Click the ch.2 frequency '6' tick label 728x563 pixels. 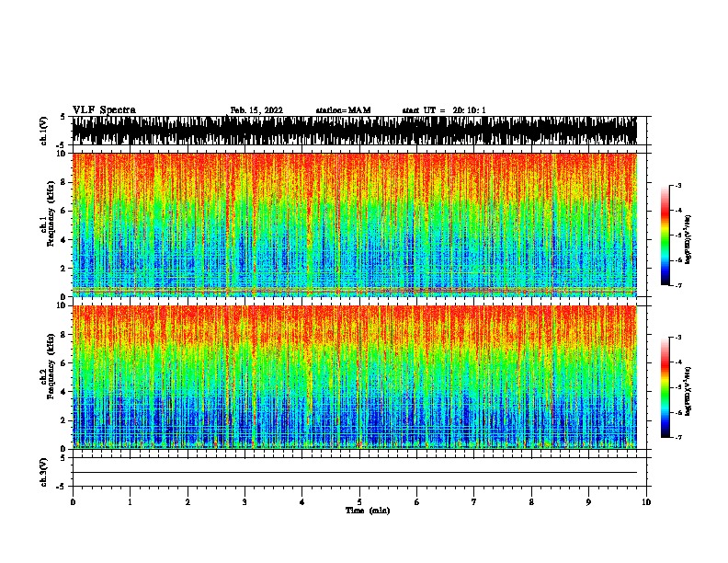[65, 362]
